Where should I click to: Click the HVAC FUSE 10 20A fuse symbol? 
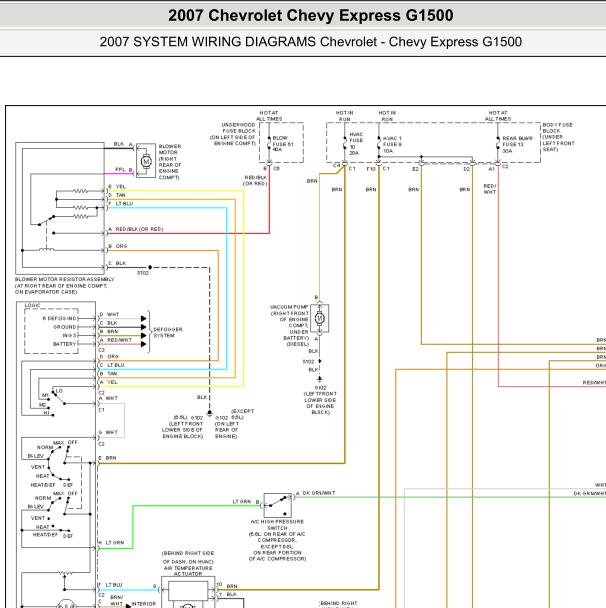coord(345,144)
